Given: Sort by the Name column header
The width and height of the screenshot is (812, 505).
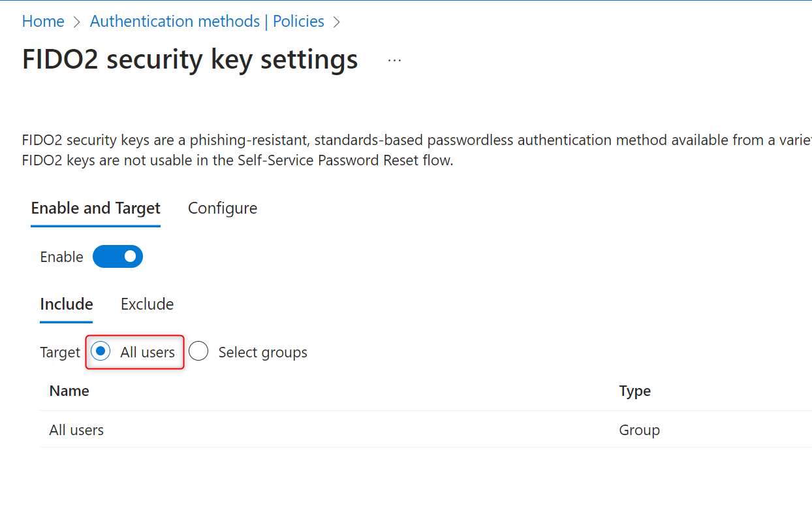Looking at the screenshot, I should (69, 391).
